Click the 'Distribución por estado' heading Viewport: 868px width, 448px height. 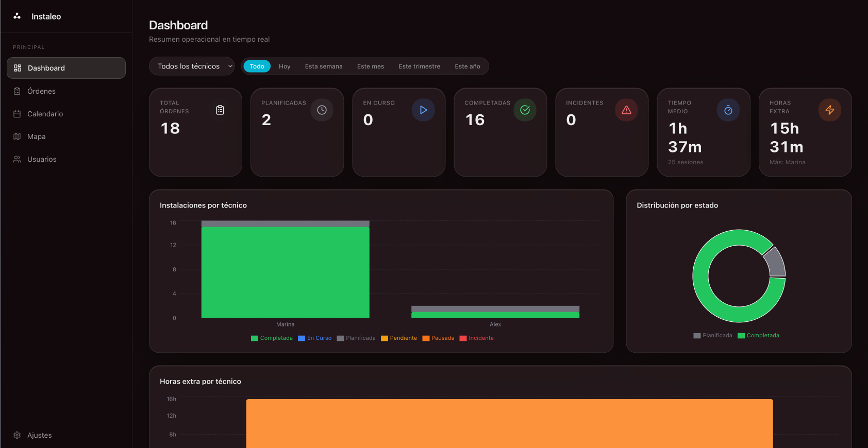pyautogui.click(x=677, y=205)
